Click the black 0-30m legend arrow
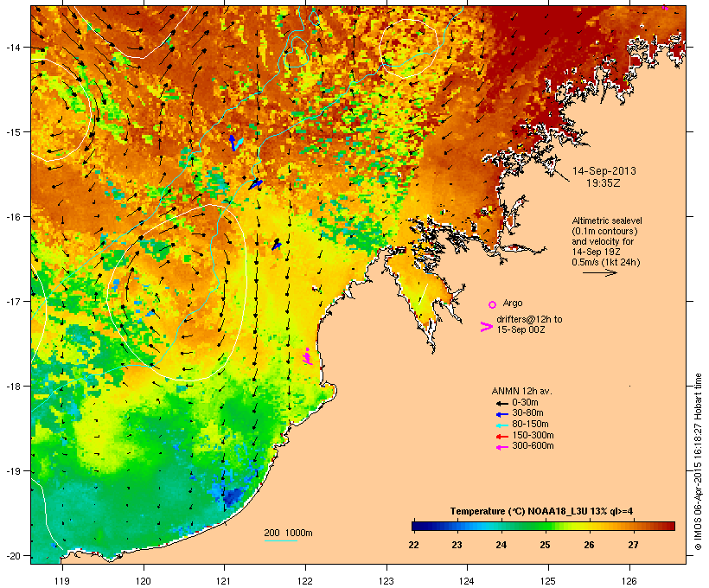 point(501,403)
